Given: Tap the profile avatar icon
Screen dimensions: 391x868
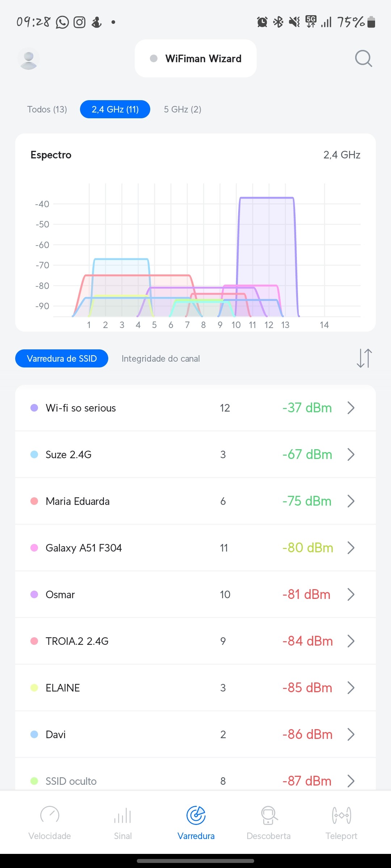Looking at the screenshot, I should [29, 59].
